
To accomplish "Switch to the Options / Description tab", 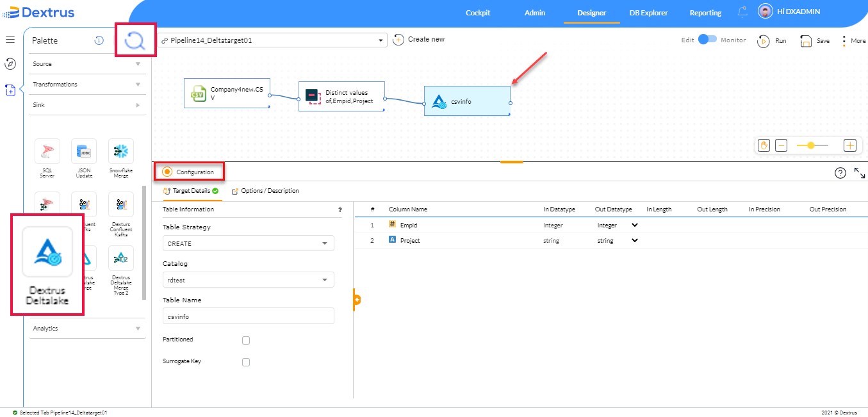I will click(265, 191).
